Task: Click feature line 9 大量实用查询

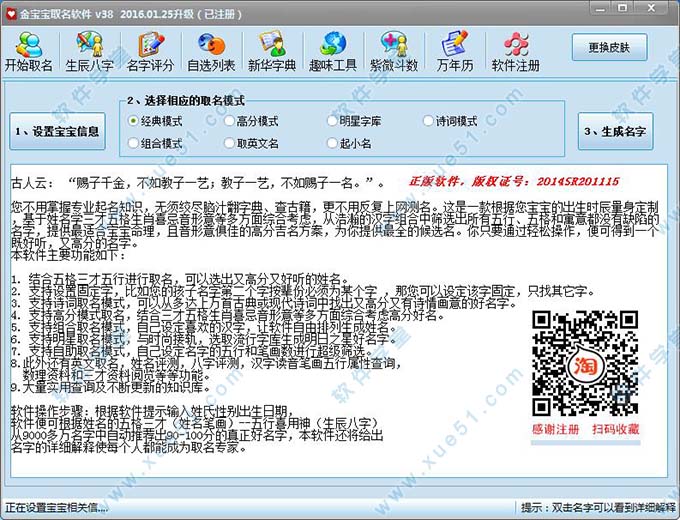Action: point(111,387)
